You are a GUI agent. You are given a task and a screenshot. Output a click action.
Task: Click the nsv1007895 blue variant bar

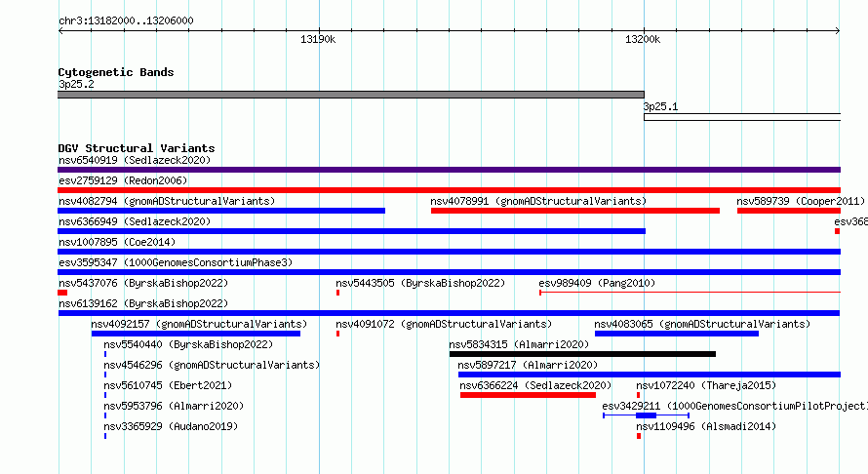449,252
